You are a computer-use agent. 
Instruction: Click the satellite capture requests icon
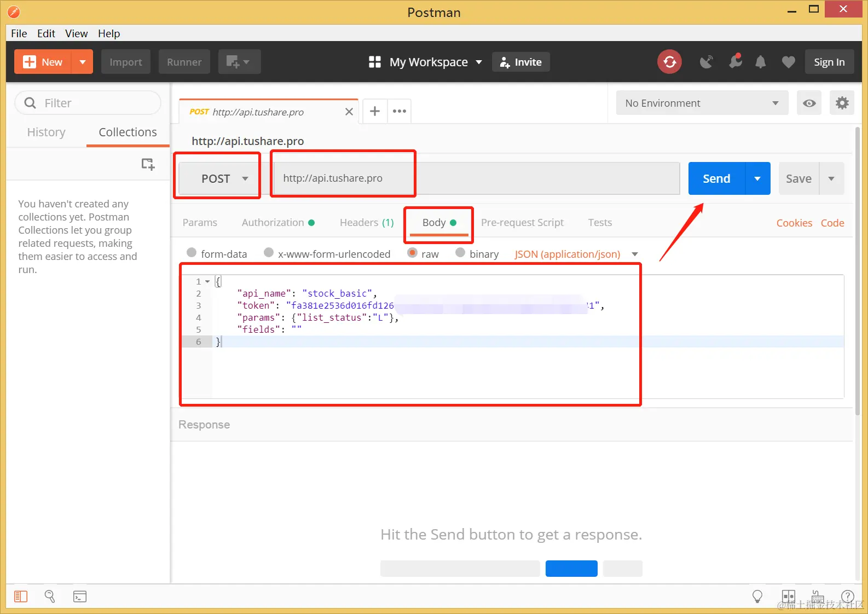[x=707, y=62]
